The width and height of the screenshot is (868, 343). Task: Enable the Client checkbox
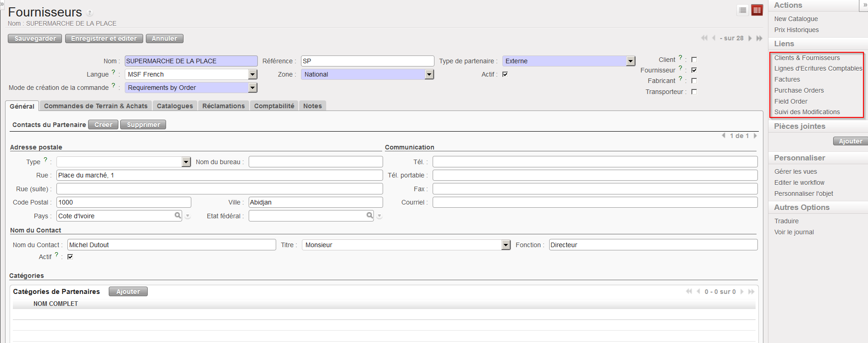[694, 60]
